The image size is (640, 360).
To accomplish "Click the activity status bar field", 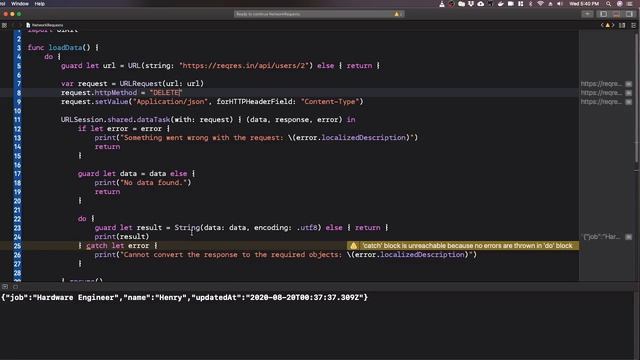I will pyautogui.click(x=319, y=14).
